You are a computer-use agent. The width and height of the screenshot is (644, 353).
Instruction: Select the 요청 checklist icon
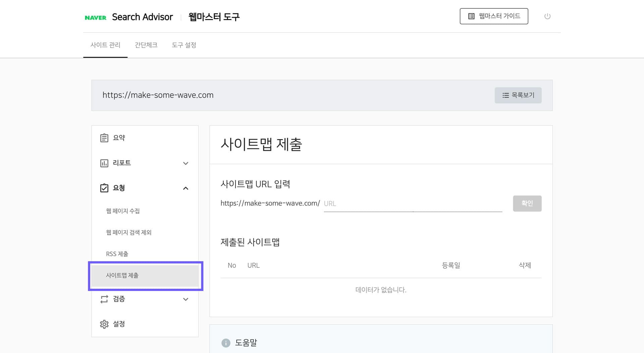104,188
